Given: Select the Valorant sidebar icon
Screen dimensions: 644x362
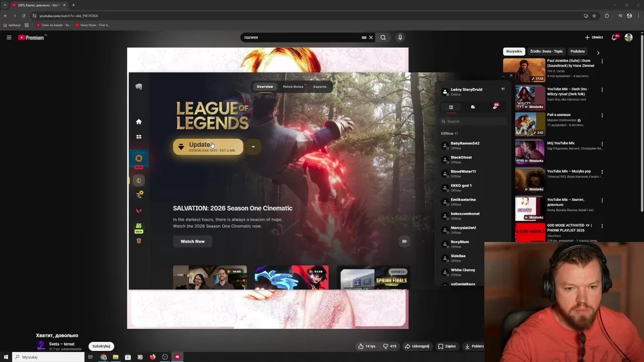Looking at the screenshot, I should click(x=139, y=211).
